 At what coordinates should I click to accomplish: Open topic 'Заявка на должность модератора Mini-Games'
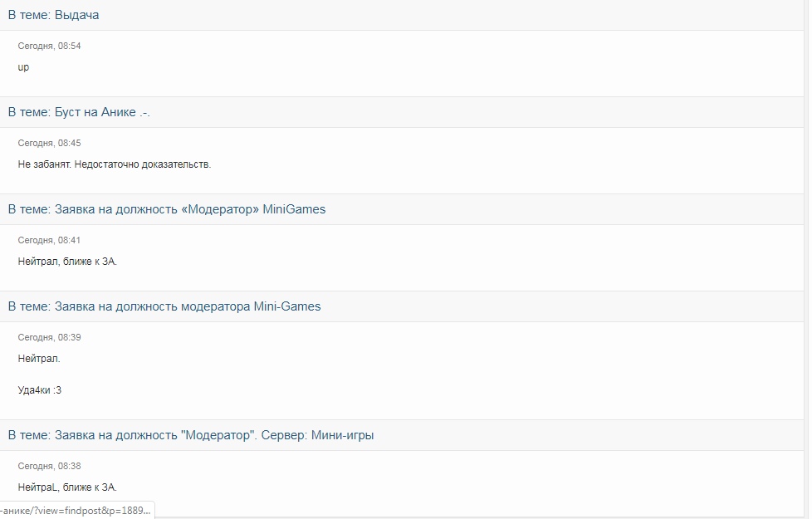pos(188,306)
